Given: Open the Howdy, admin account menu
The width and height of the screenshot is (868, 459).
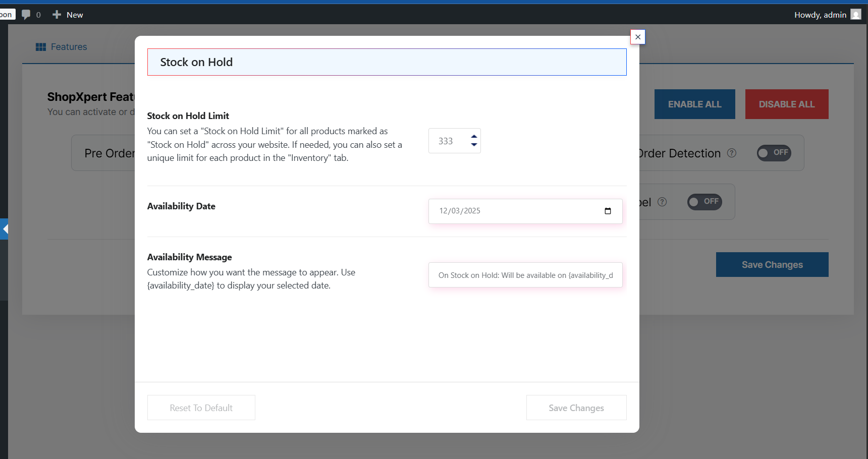Looking at the screenshot, I should [828, 15].
